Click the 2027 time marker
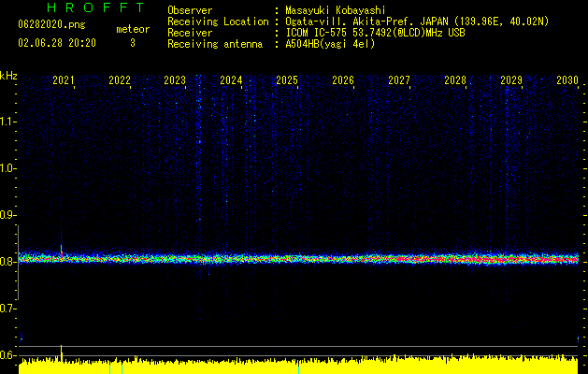The image size is (588, 374). click(x=399, y=80)
